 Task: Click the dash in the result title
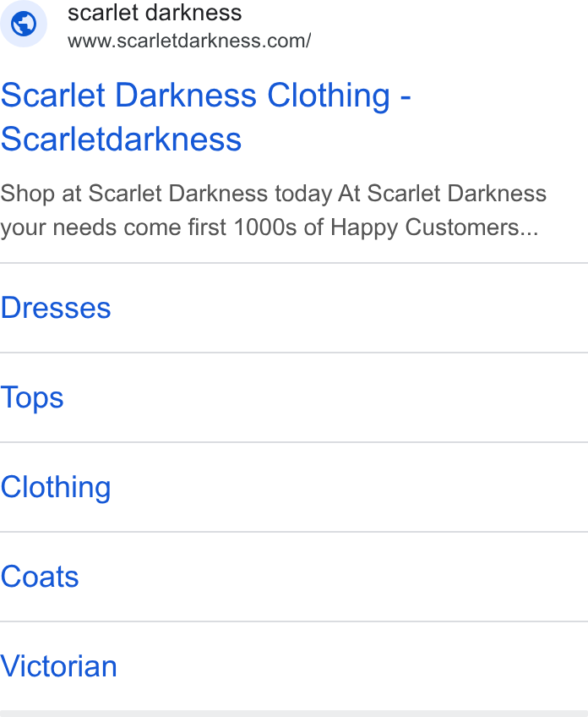pyautogui.click(x=406, y=97)
